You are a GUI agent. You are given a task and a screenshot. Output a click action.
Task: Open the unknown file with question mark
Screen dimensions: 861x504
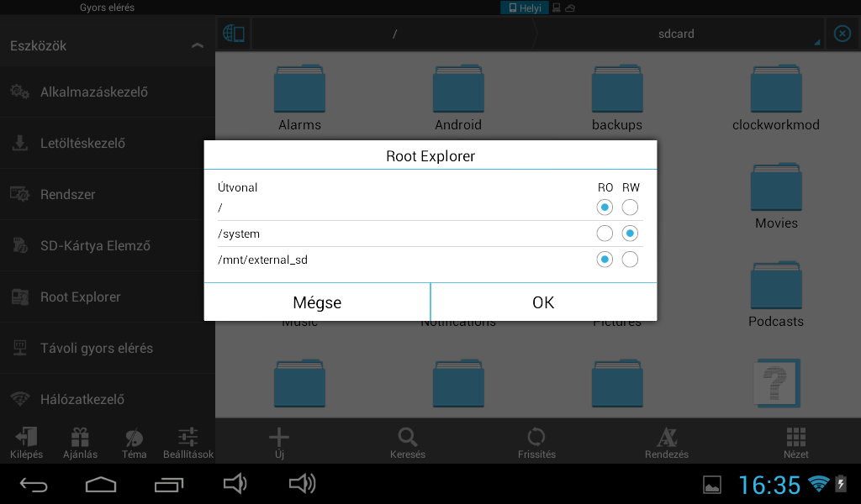pyautogui.click(x=776, y=383)
